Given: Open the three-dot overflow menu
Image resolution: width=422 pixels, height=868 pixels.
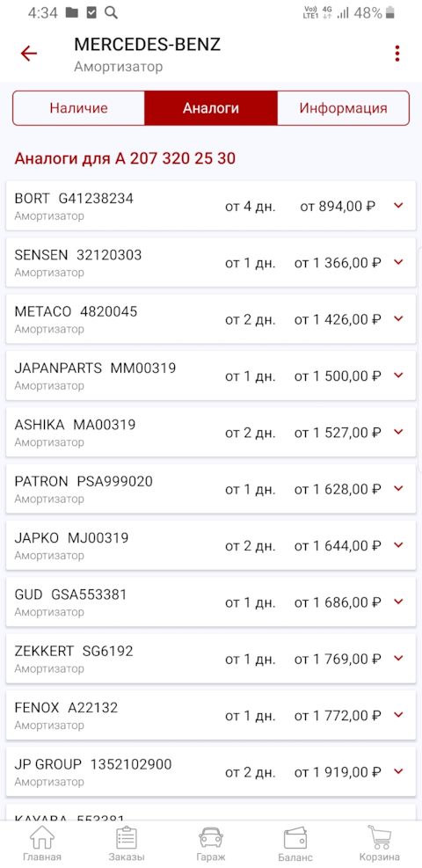Looking at the screenshot, I should tap(397, 54).
